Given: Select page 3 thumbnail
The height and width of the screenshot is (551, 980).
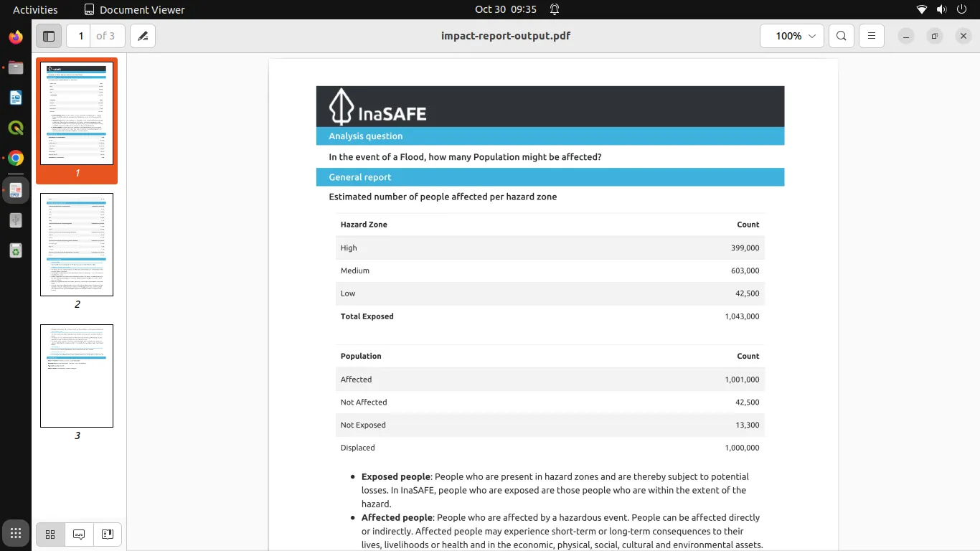Looking at the screenshot, I should pos(77,376).
